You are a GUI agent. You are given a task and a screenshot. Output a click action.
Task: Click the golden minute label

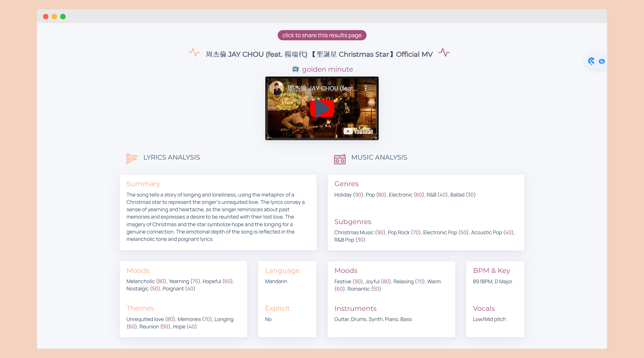327,69
